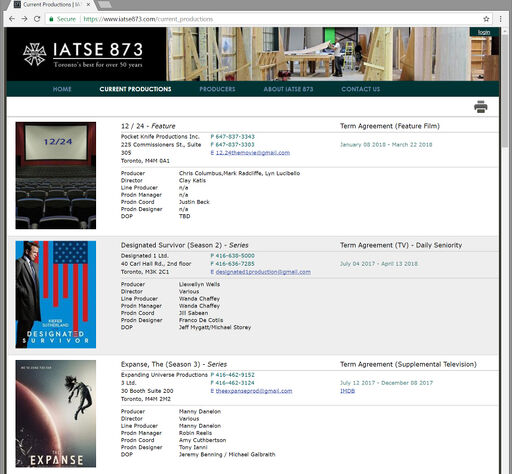Click the print icon on page
The height and width of the screenshot is (474, 512).
pos(481,107)
